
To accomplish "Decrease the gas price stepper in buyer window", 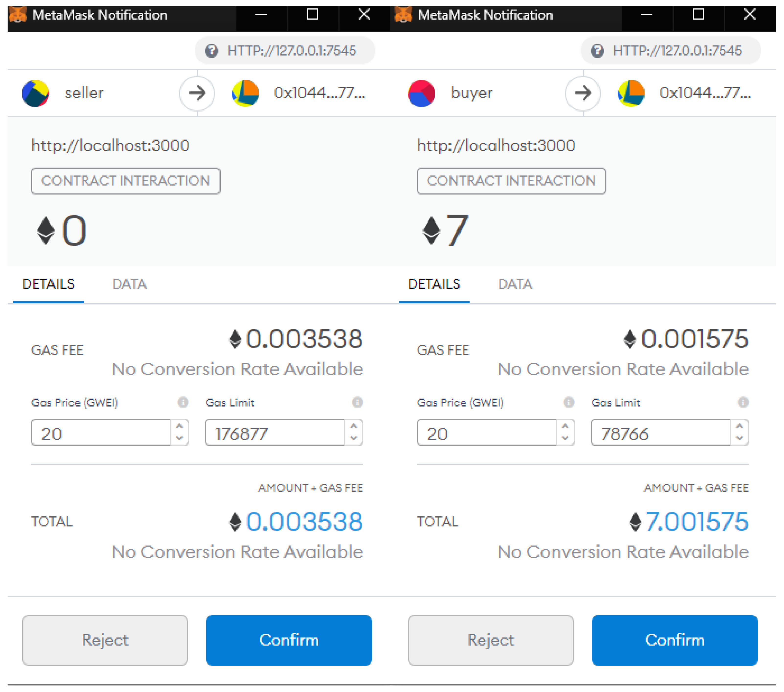I will coord(565,438).
